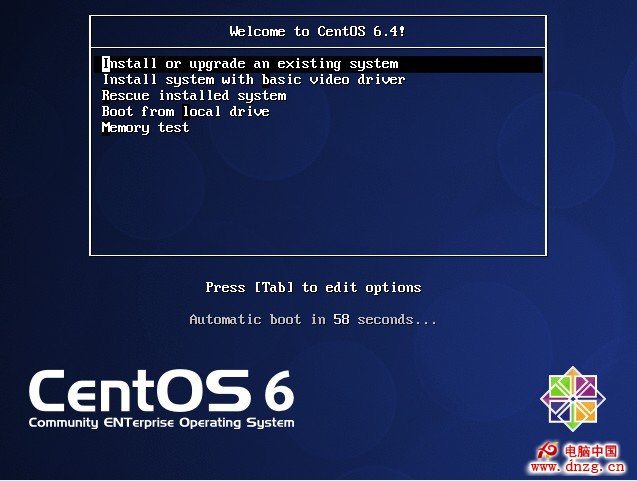
Task: Choose "Install system with basic video driver"
Action: click(254, 80)
